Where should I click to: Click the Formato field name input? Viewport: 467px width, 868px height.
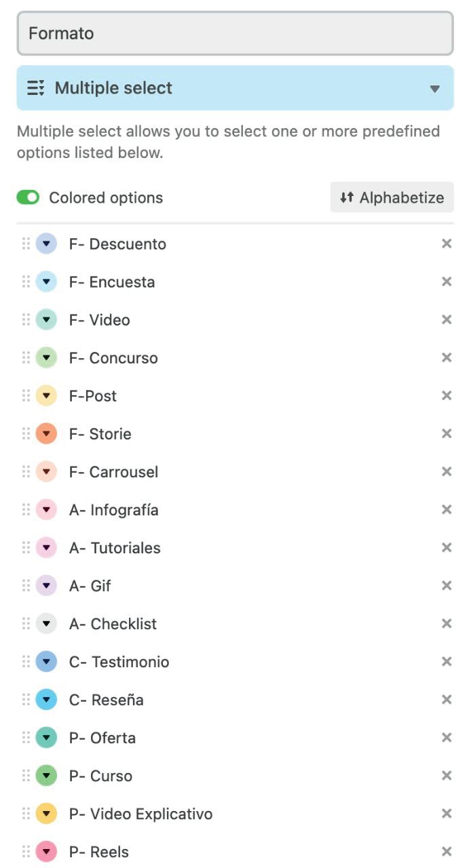[x=235, y=33]
